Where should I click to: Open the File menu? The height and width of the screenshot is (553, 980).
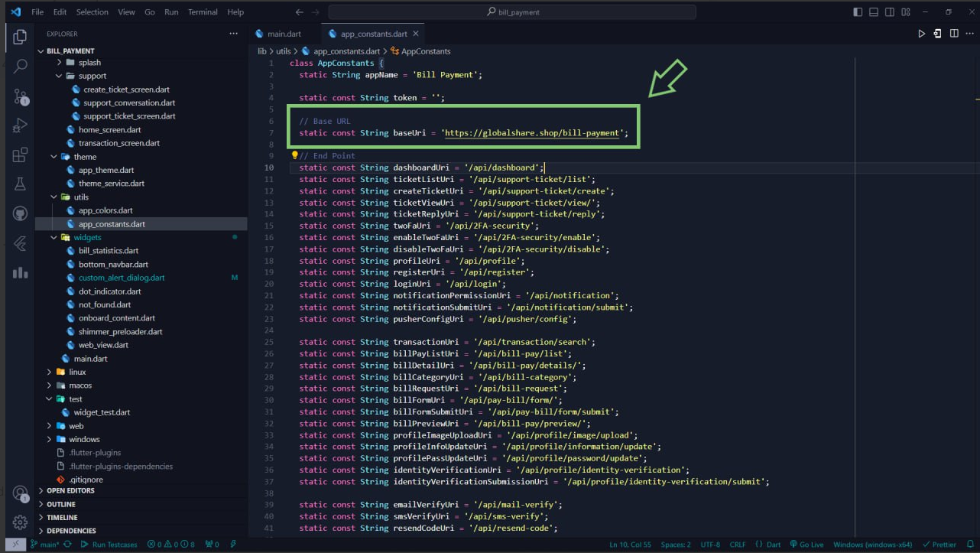tap(37, 12)
